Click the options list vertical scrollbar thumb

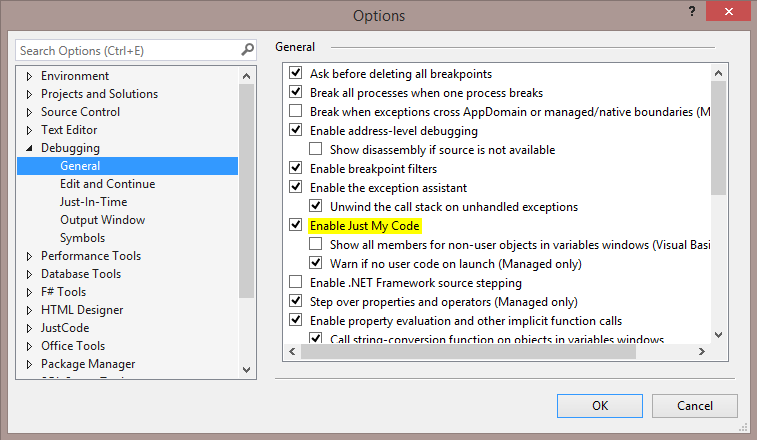718,130
